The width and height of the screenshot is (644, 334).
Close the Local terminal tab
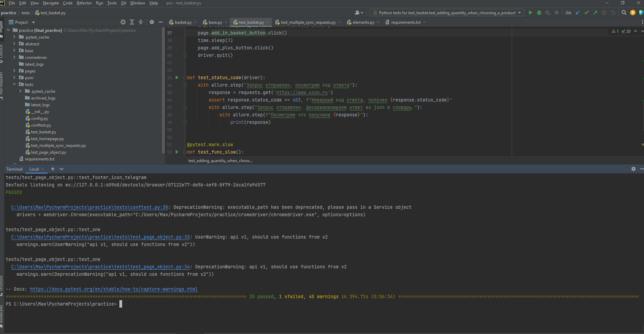43,169
